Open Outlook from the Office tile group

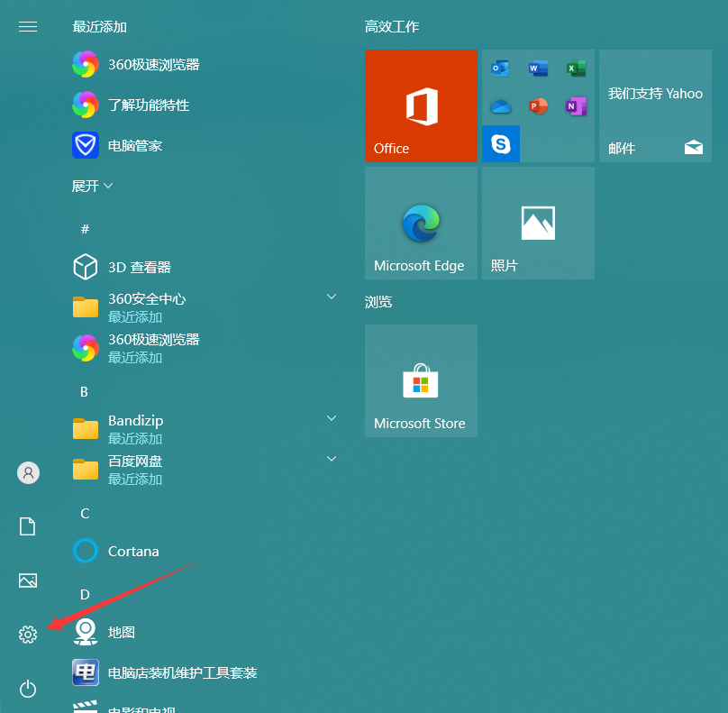tap(501, 69)
